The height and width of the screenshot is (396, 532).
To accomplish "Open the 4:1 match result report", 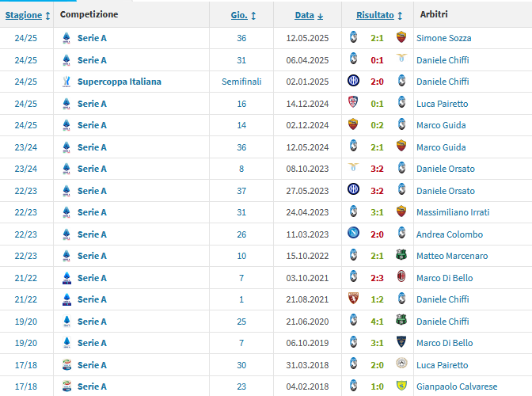I will (377, 321).
